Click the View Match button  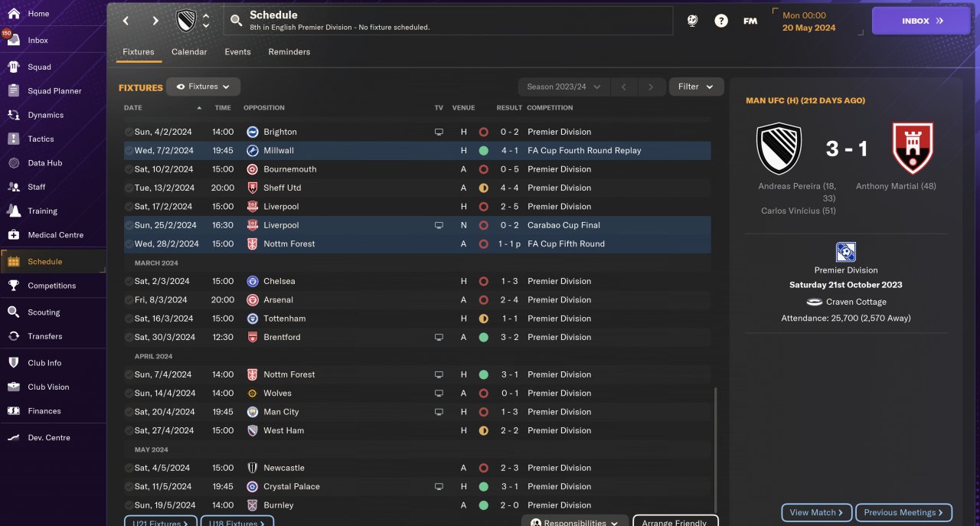point(816,512)
